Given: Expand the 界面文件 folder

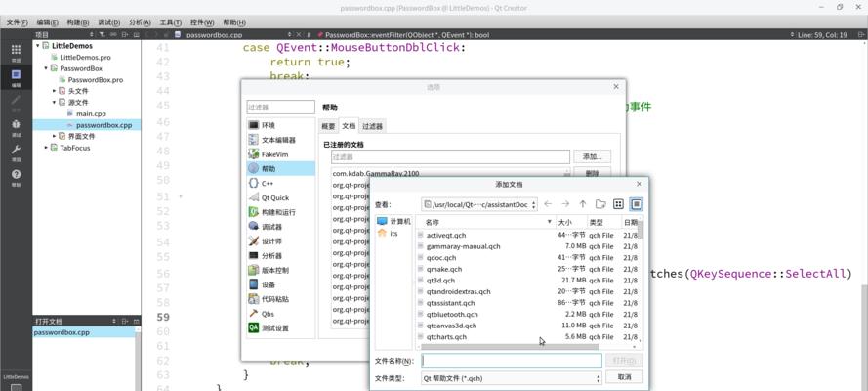Looking at the screenshot, I should [x=55, y=136].
